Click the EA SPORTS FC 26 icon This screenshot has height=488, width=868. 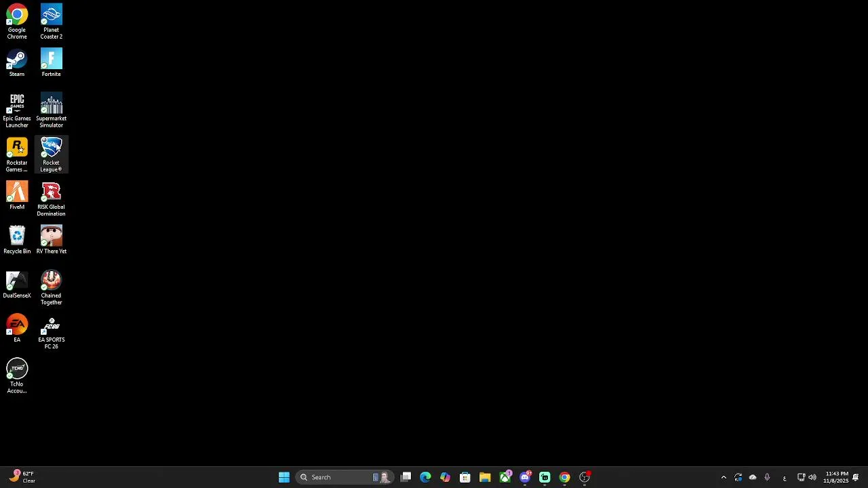[x=51, y=332]
